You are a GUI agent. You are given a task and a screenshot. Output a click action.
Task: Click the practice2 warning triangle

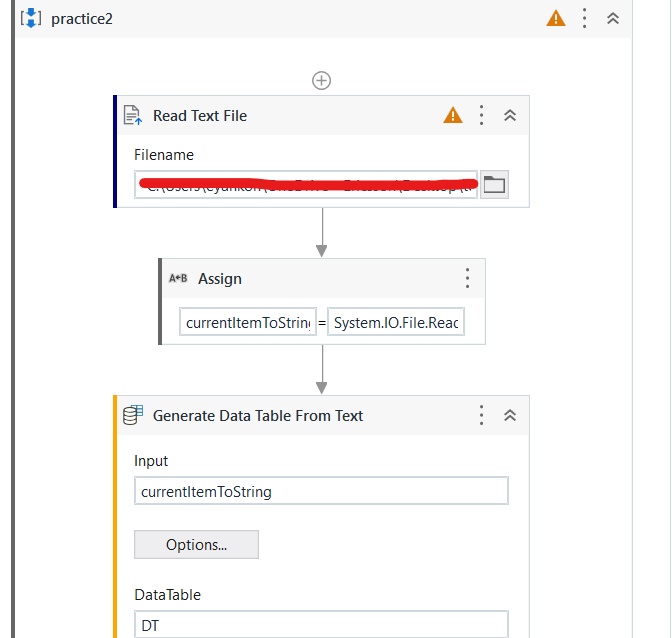[x=556, y=18]
